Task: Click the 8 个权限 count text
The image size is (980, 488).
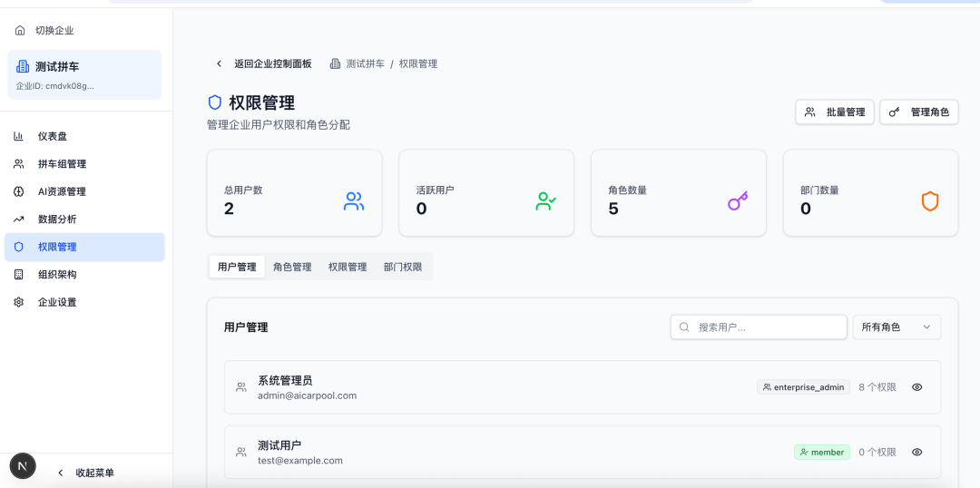Action: (877, 386)
